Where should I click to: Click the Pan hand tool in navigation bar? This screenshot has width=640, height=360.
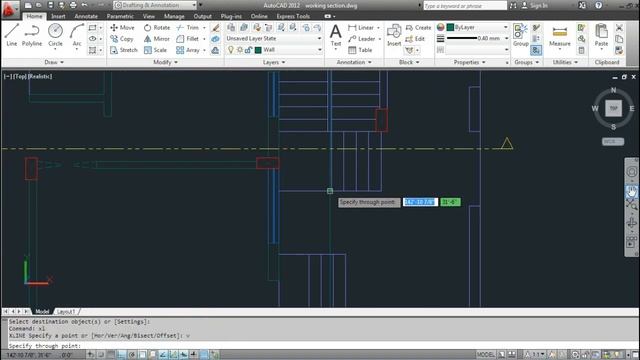pos(631,191)
